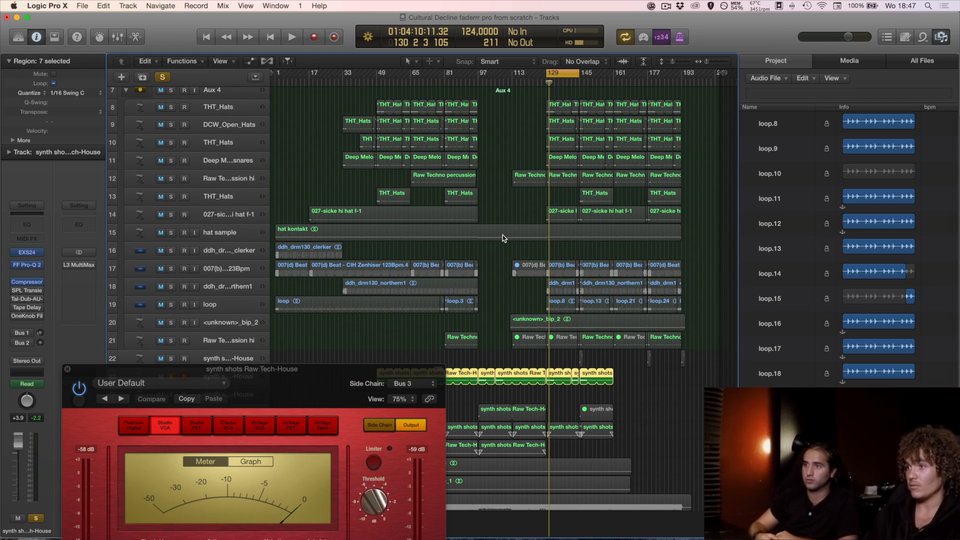Click the Rewind transport button
The image size is (960, 540).
click(x=227, y=37)
